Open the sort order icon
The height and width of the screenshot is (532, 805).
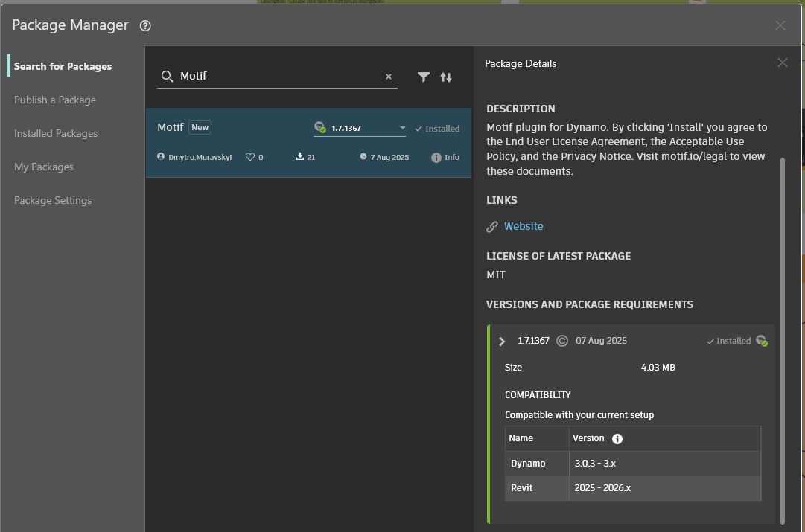[446, 77]
